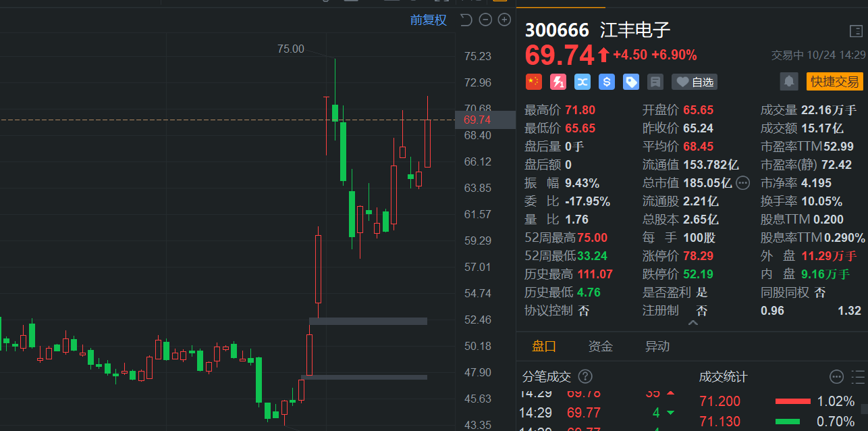Click the pink lightning Level-1 quote icon

[558, 82]
